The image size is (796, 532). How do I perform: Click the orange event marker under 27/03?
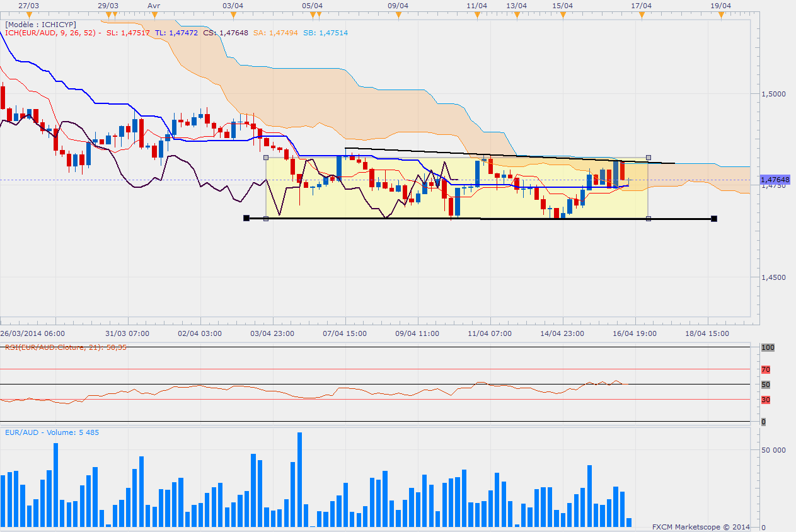point(29,14)
